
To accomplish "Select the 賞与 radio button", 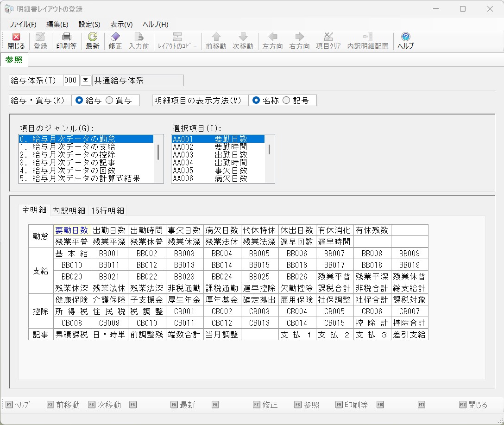I will (x=109, y=101).
